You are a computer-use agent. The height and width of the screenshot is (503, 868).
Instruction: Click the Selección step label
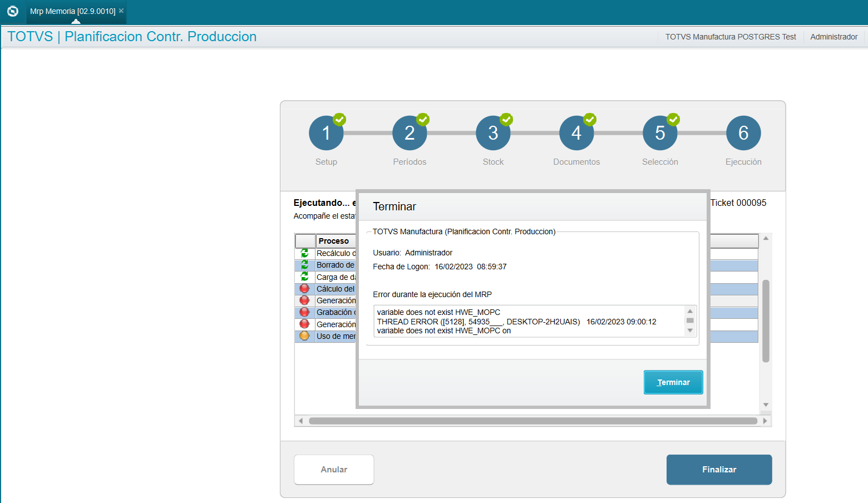pyautogui.click(x=660, y=162)
